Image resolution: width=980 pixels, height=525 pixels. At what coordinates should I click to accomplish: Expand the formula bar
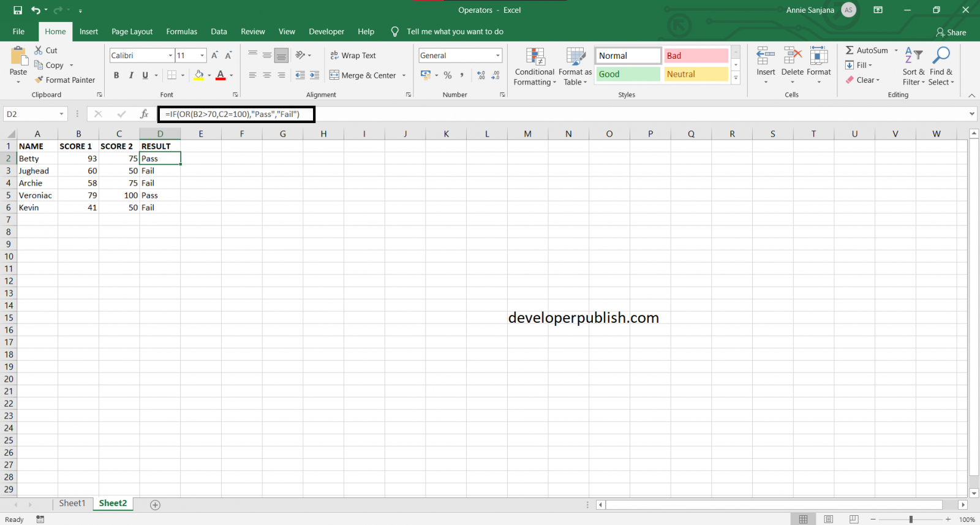[972, 114]
